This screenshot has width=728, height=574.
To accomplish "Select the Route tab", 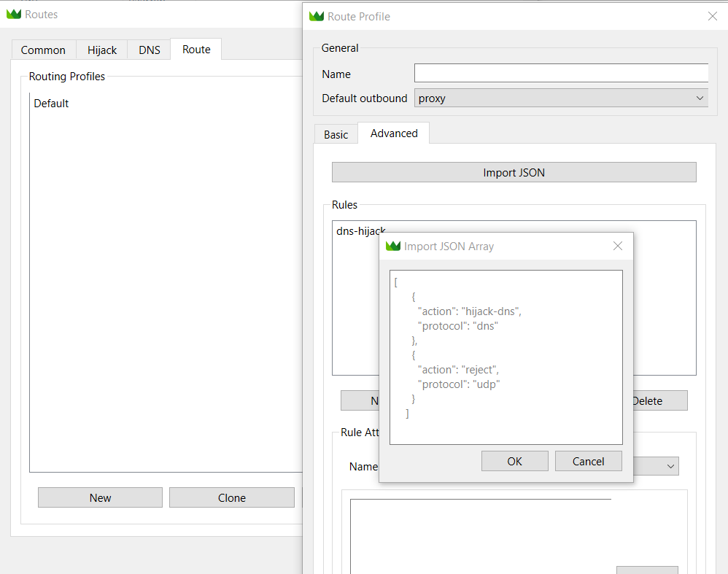I will click(x=196, y=50).
